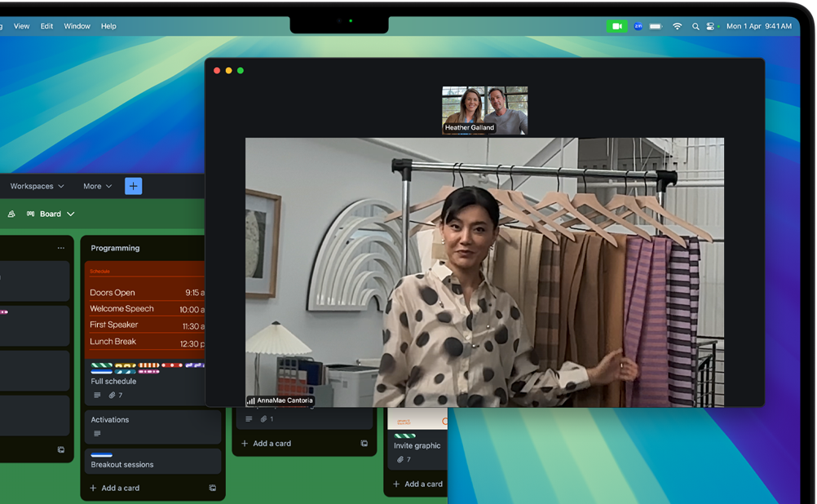Viewport: 817px width, 504px height.
Task: Click the Doors Open schedule row
Action: (147, 293)
